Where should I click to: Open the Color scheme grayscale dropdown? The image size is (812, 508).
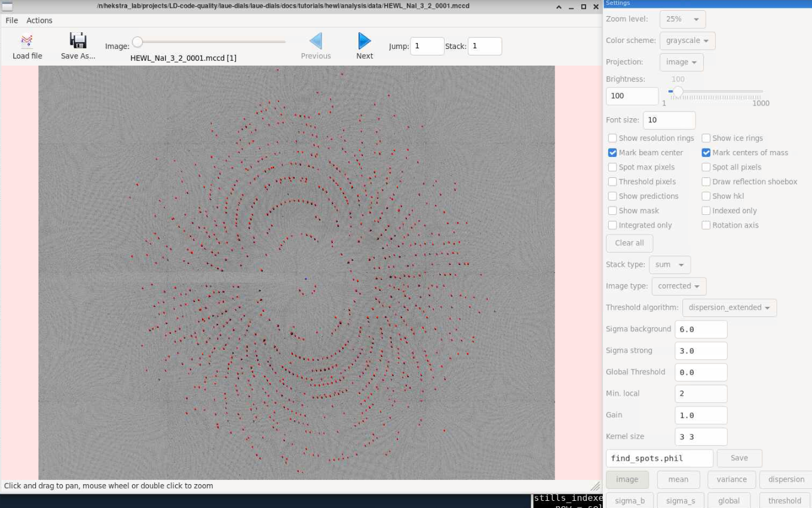687,41
